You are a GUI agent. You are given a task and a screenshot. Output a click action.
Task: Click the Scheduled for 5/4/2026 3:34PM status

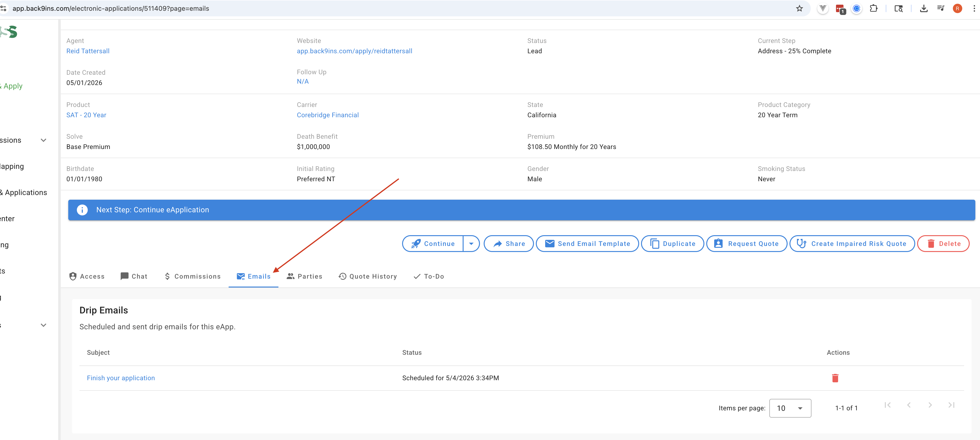(x=450, y=378)
